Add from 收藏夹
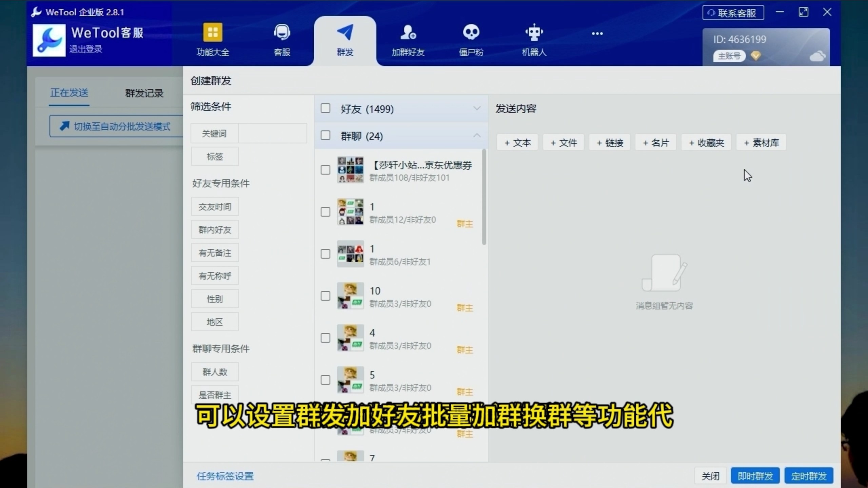868x488 pixels. click(706, 143)
